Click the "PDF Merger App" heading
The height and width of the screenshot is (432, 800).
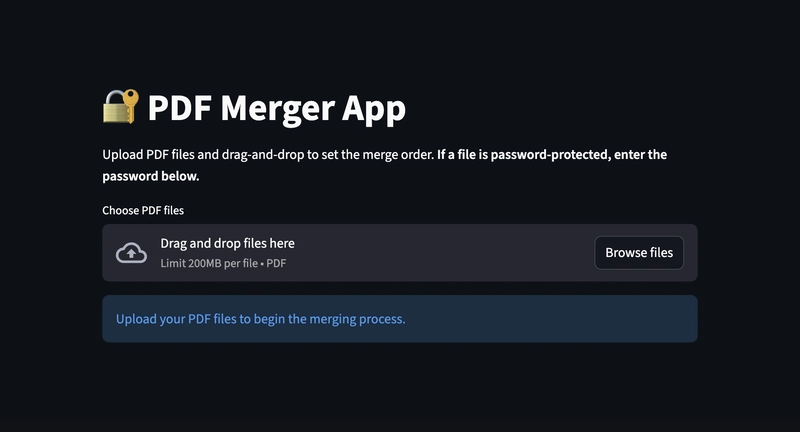[277, 108]
